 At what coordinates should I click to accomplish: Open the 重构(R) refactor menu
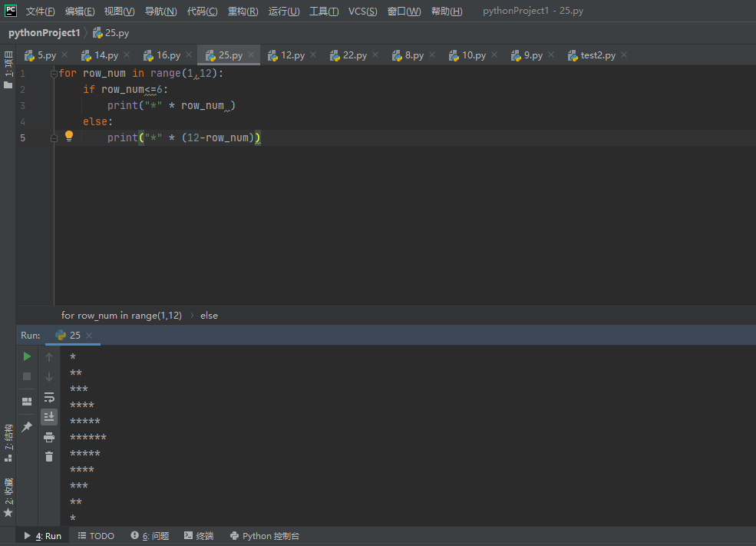click(x=243, y=11)
